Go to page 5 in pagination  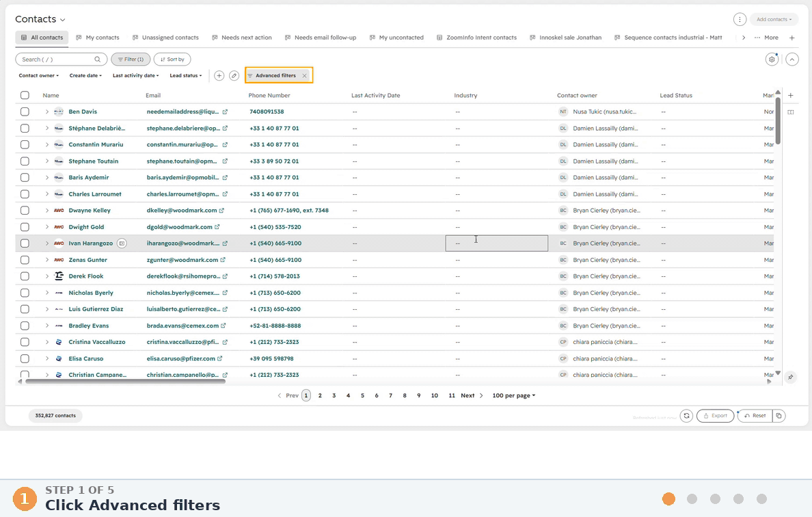point(362,396)
